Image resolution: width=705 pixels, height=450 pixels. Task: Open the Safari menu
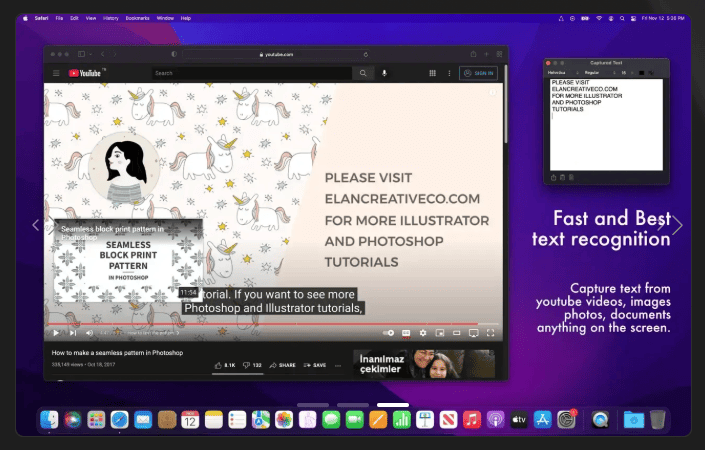[41, 18]
